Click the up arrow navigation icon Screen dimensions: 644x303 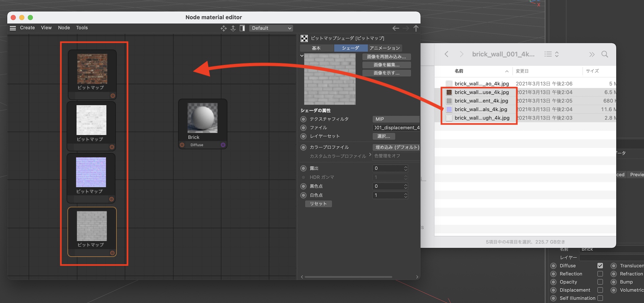(x=416, y=28)
